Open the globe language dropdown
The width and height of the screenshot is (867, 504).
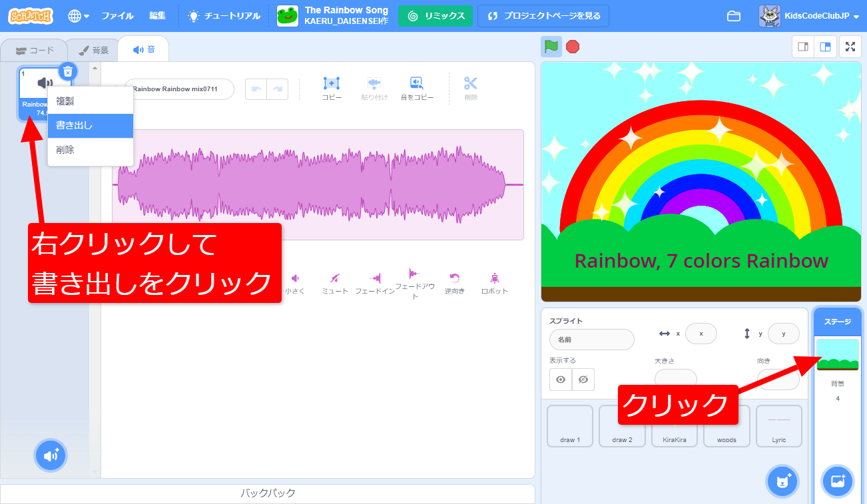pos(79,16)
